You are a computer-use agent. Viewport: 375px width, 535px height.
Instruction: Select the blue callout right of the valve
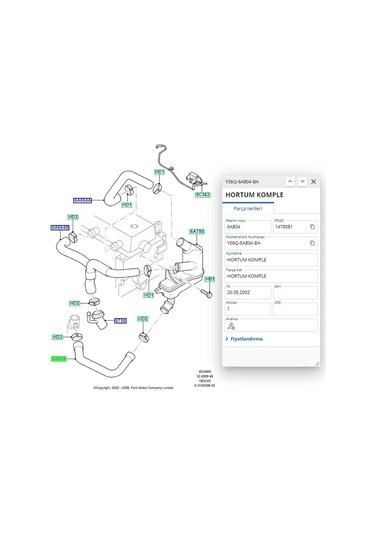pyautogui.click(x=120, y=321)
